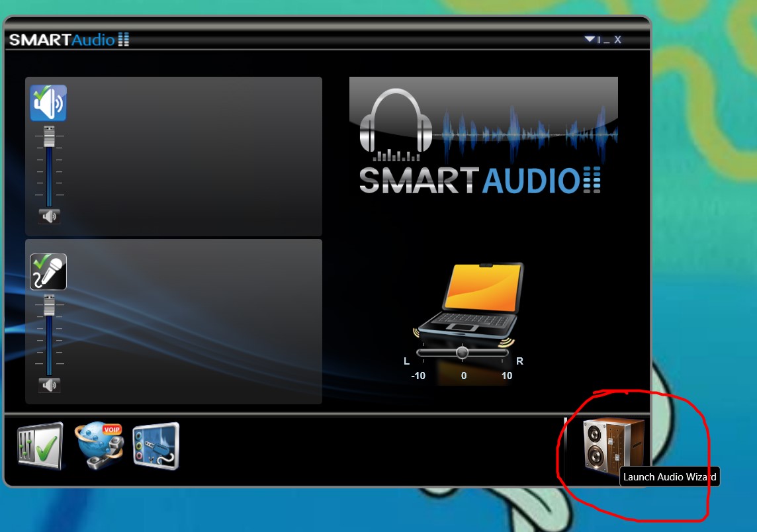This screenshot has height=532, width=757.
Task: Click the laptop speaker illustration
Action: (x=468, y=302)
